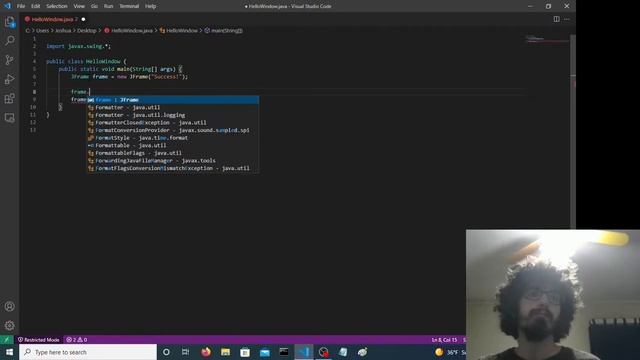Select 'Formatter - java.util.logging' suggestion
This screenshot has height=360, width=640.
[173, 115]
